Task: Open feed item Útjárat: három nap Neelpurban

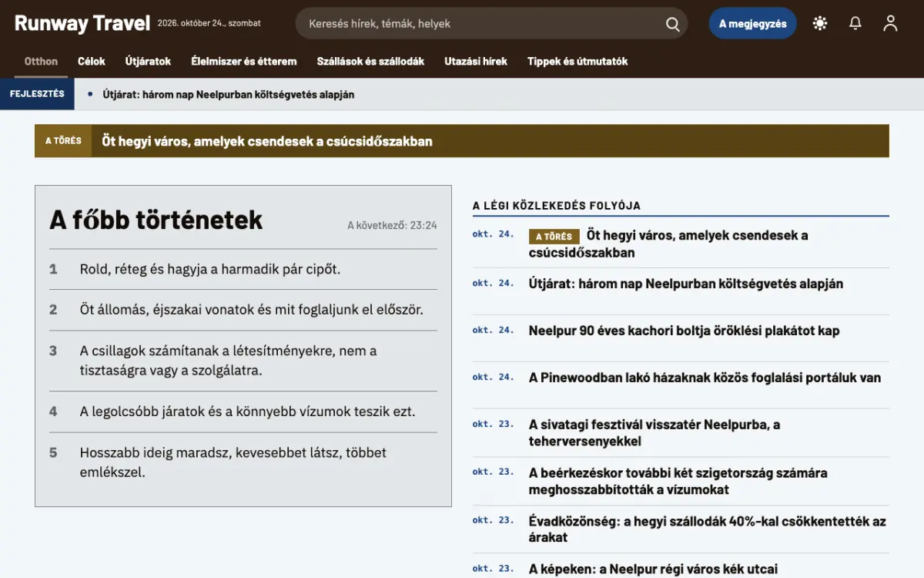Action: [x=686, y=284]
